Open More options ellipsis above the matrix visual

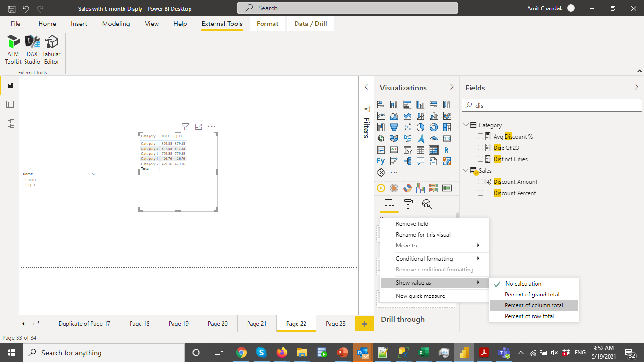pos(212,127)
